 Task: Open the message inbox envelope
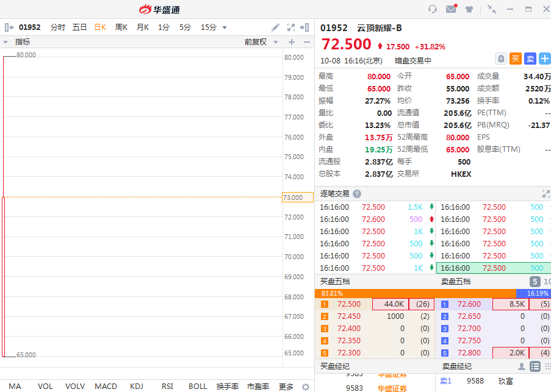pos(451,9)
